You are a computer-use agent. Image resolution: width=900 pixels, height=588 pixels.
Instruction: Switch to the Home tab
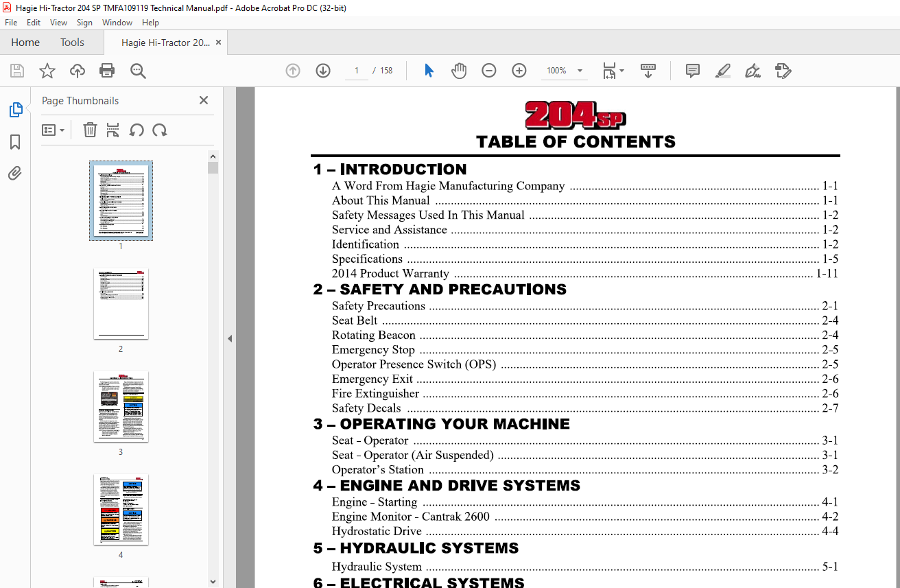tap(25, 43)
